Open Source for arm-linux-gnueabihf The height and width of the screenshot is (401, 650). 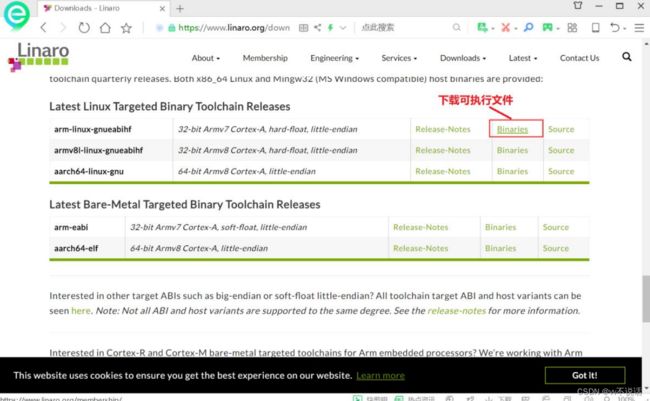tap(561, 129)
